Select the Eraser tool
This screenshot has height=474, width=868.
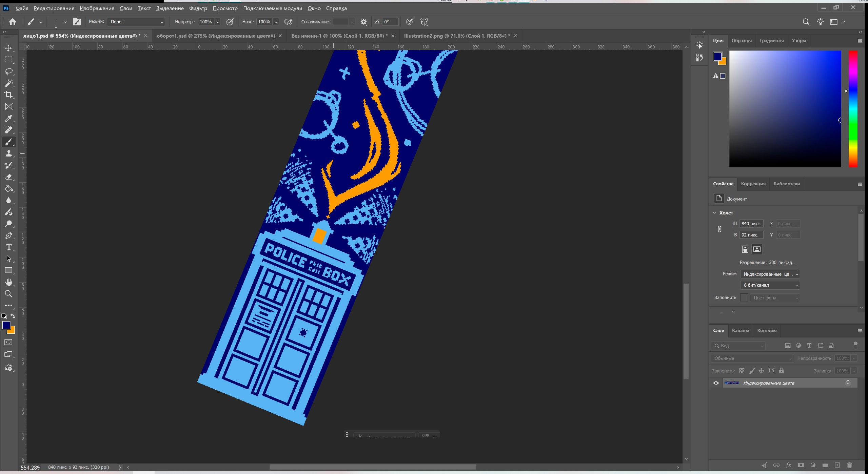tap(8, 177)
